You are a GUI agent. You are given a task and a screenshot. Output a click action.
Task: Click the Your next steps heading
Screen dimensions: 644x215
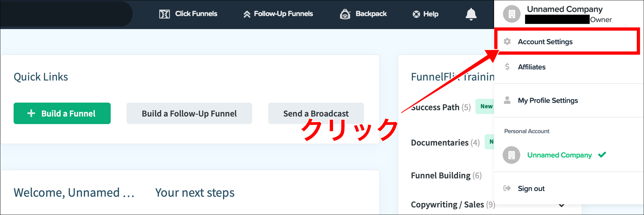[195, 193]
